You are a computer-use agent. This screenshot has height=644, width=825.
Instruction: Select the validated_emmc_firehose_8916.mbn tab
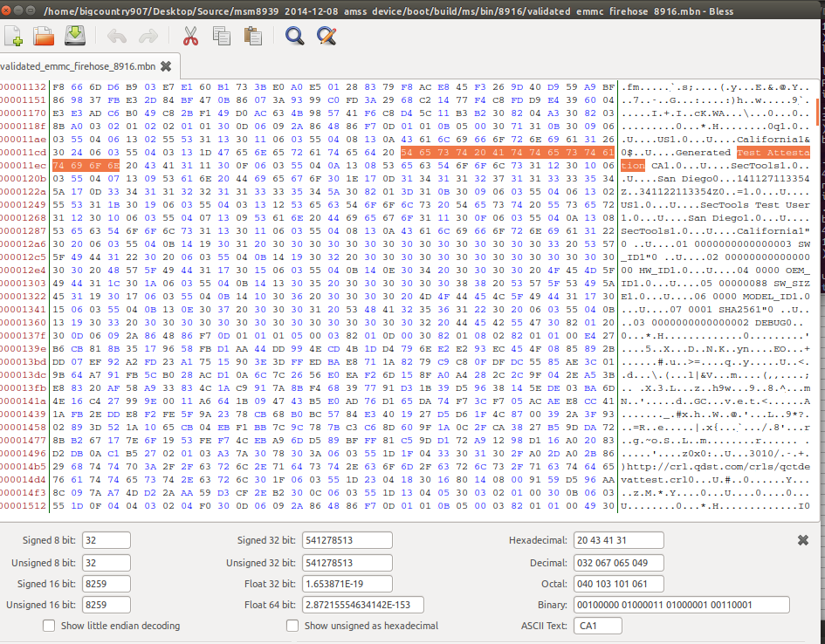(x=77, y=66)
